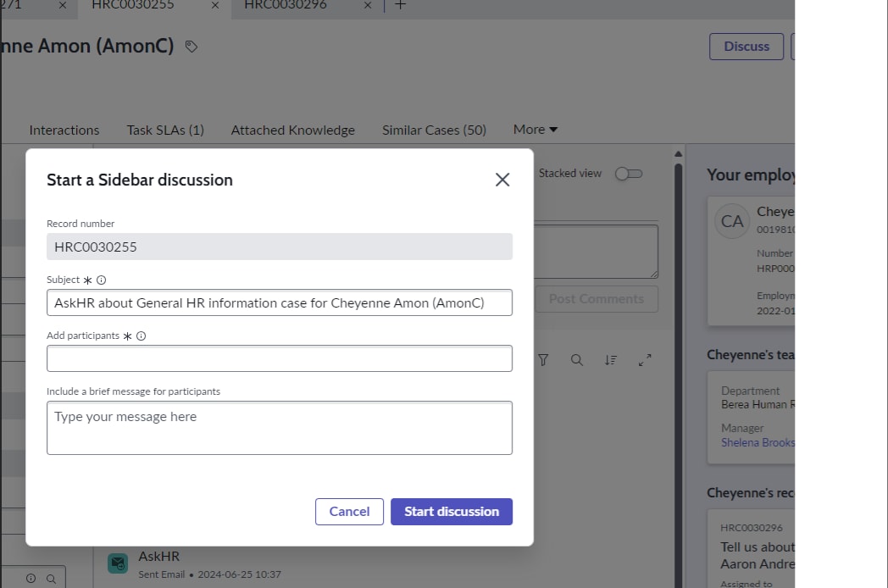
Task: Click the AskHR sent email envelope icon
Action: (x=117, y=563)
